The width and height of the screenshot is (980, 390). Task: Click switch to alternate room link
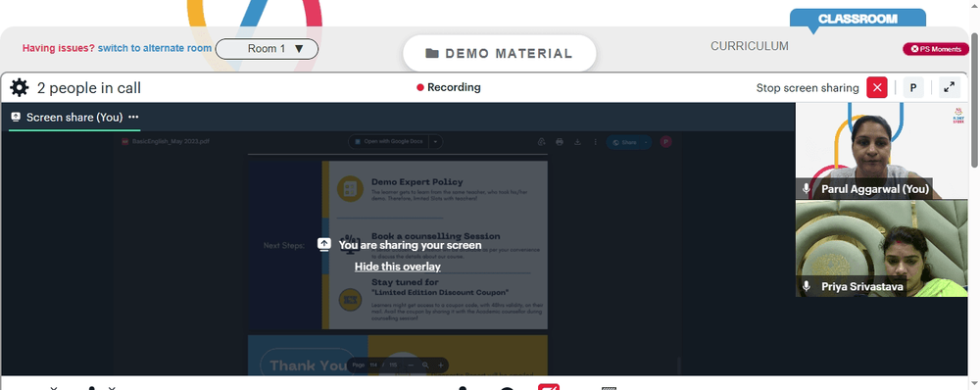click(155, 48)
